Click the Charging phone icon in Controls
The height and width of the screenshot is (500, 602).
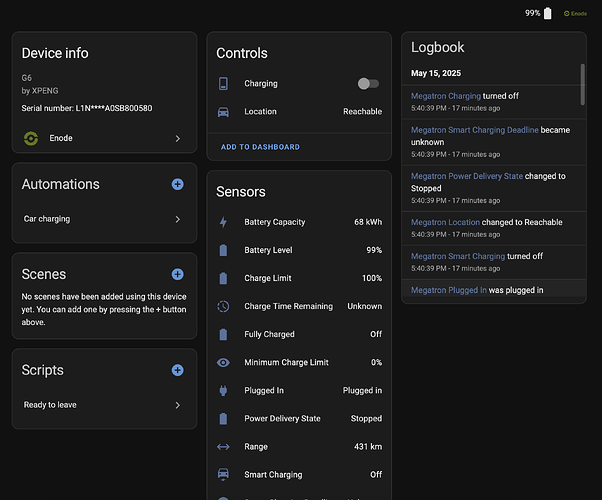223,83
